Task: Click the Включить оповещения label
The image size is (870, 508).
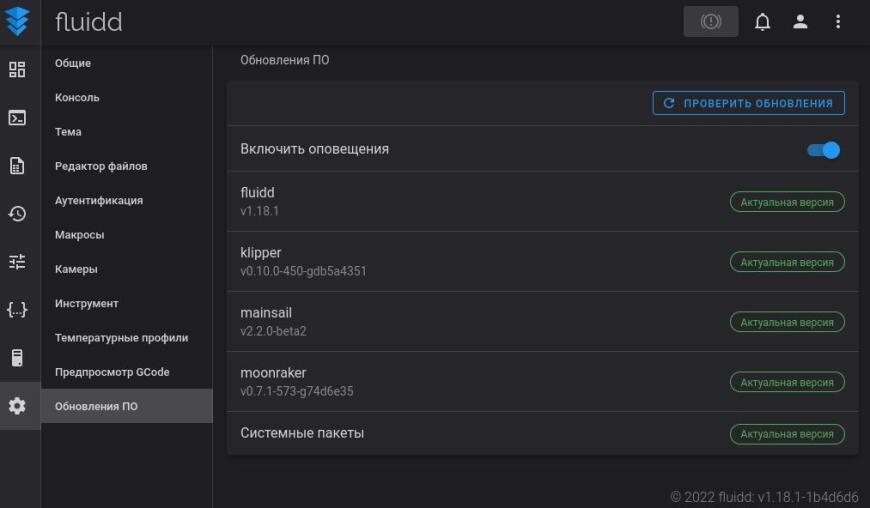Action: pos(315,149)
